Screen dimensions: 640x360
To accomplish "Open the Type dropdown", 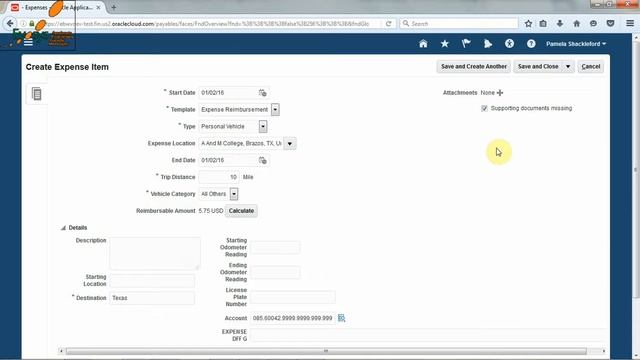I will pos(263,127).
